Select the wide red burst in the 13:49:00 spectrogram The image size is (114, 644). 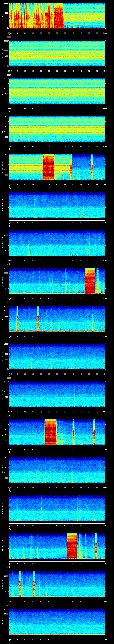(x=51, y=432)
